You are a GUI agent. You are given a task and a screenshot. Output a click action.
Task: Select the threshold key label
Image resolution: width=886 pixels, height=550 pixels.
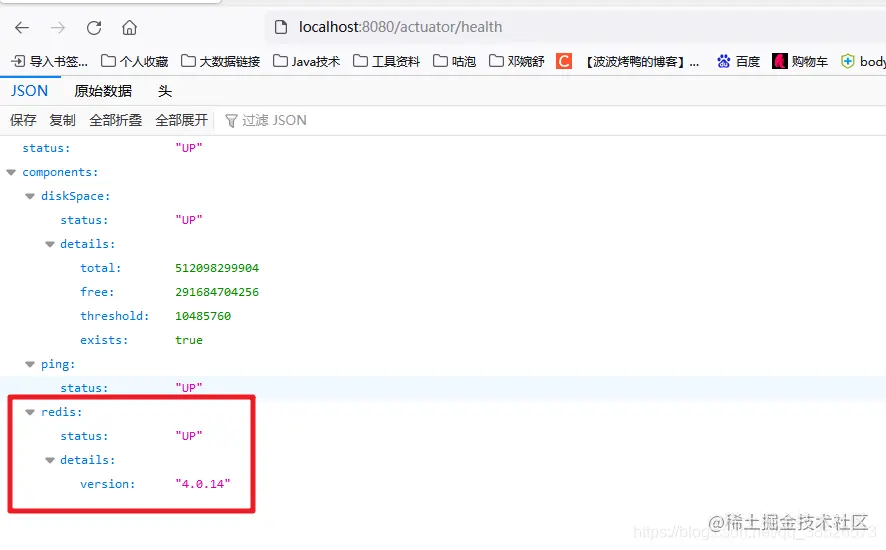coord(115,316)
